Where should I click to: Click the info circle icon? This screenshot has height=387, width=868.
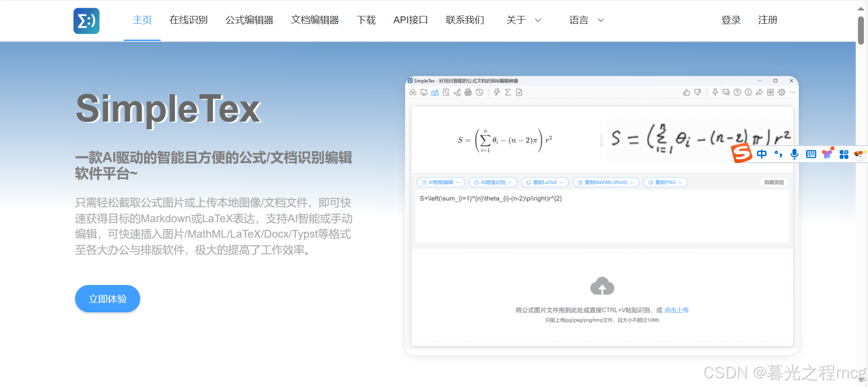pos(748,92)
